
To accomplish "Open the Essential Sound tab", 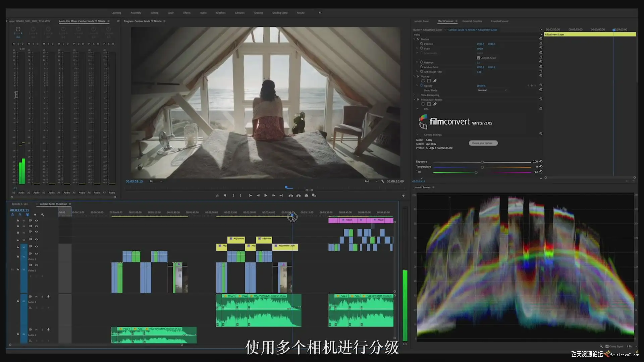I will 499,21.
